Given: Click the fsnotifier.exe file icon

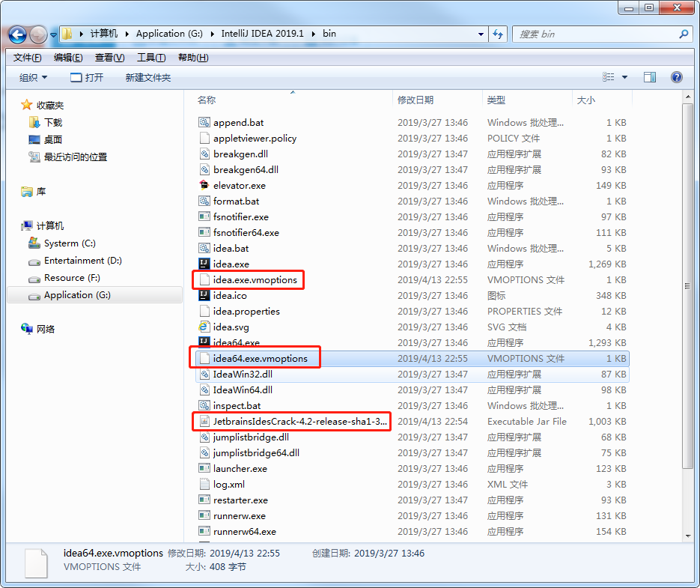Looking at the screenshot, I should pyautogui.click(x=204, y=216).
